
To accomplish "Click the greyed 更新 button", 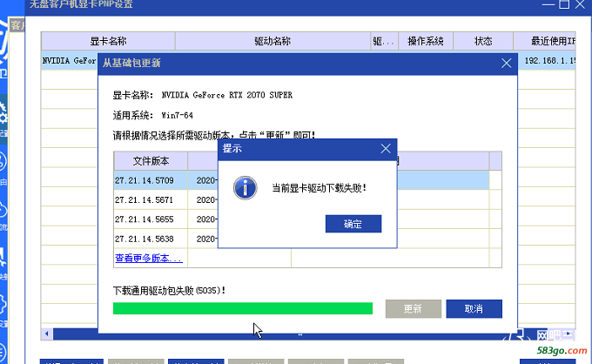I will (413, 309).
